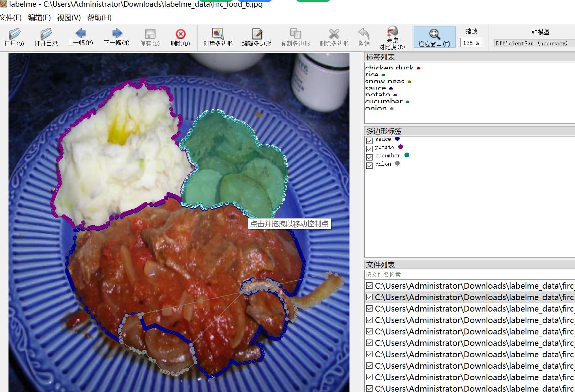This screenshot has height=392, width=575.
Task: Open the 视图(V) menu
Action: 69,18
